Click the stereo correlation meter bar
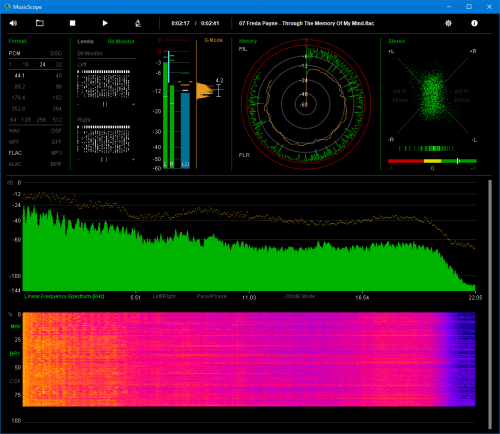The height and width of the screenshot is (434, 500). coord(432,161)
